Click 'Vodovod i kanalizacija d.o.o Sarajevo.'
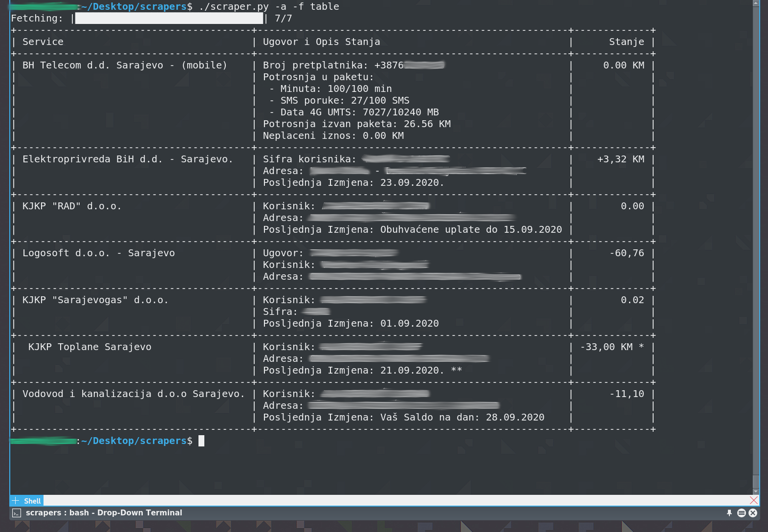The width and height of the screenshot is (768, 532). point(133,394)
